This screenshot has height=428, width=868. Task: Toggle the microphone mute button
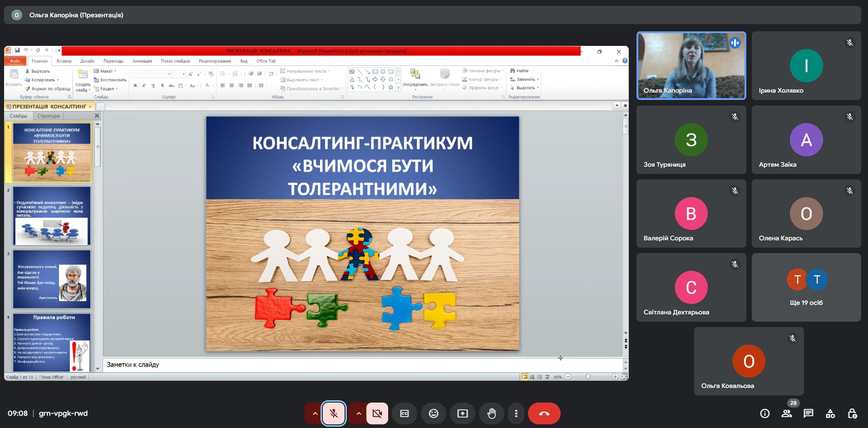click(333, 413)
